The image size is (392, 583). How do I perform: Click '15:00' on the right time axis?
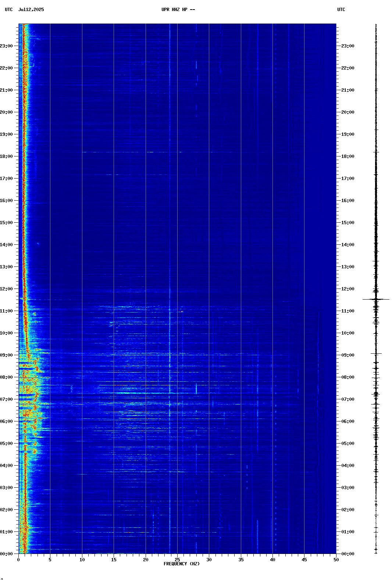pyautogui.click(x=348, y=223)
